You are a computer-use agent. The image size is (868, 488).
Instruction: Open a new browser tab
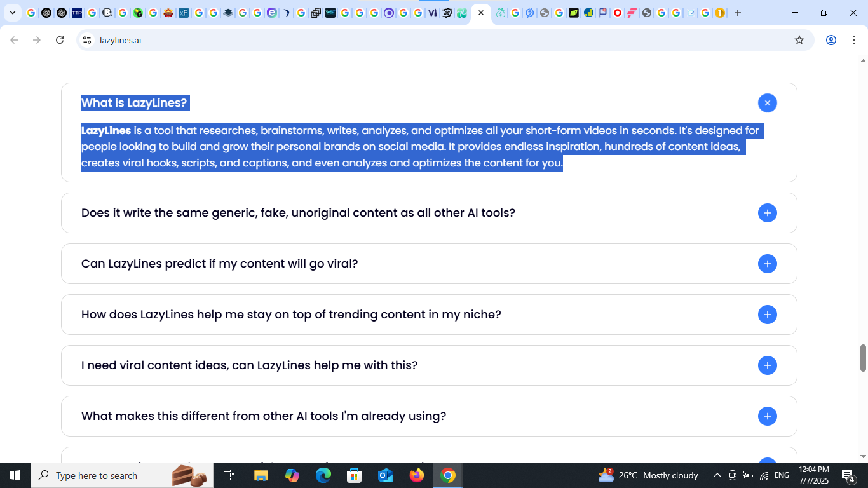(x=738, y=13)
